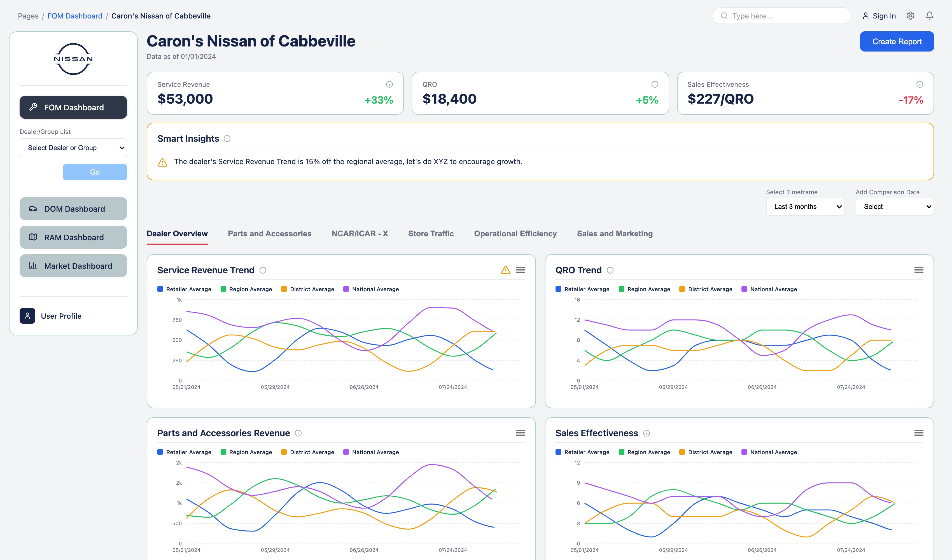952x560 pixels.
Task: Open settings via the gear icon
Action: click(911, 15)
